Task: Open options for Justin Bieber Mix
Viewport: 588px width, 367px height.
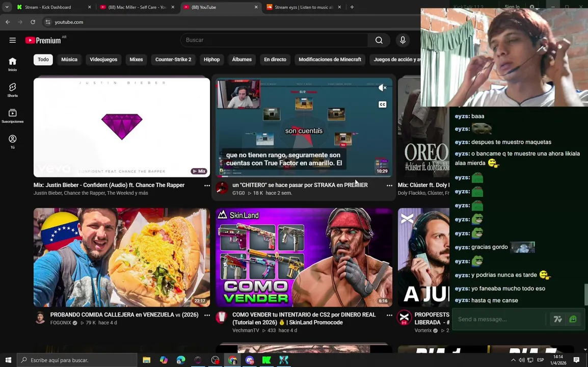Action: pyautogui.click(x=207, y=186)
